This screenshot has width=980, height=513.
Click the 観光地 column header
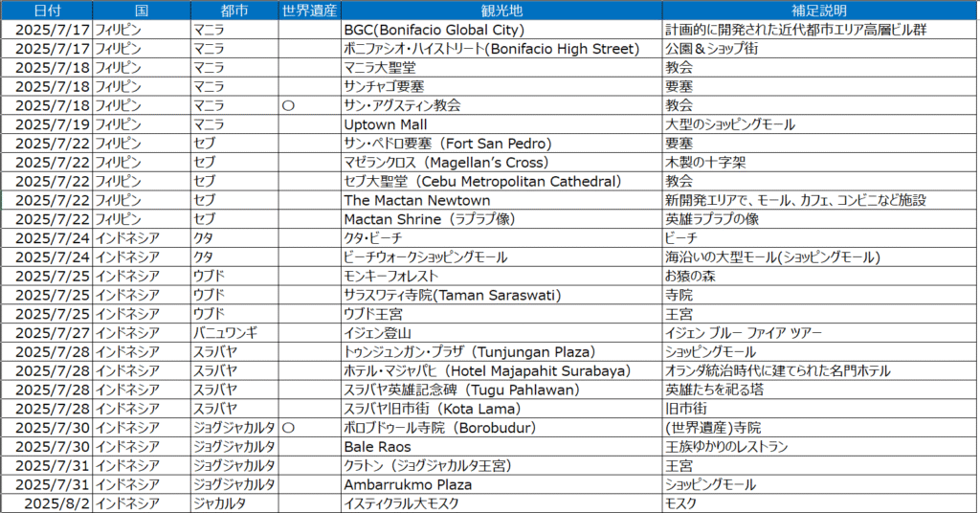(501, 11)
